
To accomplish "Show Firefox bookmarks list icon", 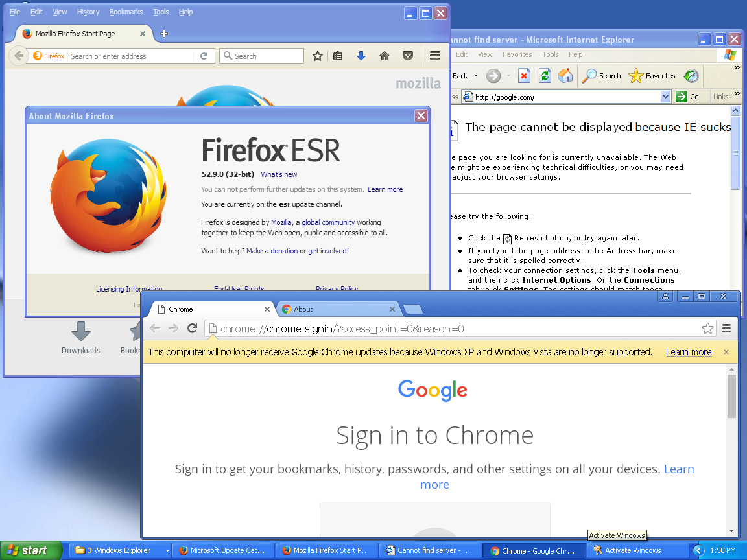I will [338, 56].
